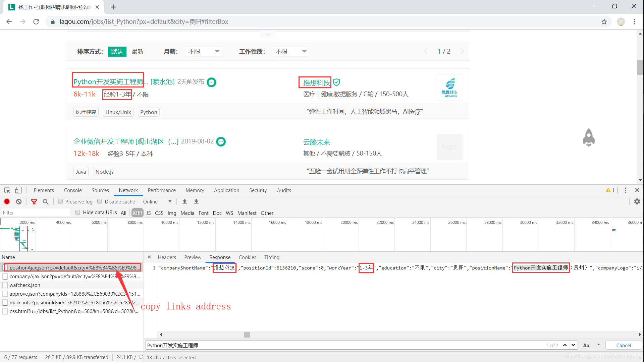This screenshot has height=362, width=644.
Task: Open network search with the magnifier icon
Action: [46, 201]
